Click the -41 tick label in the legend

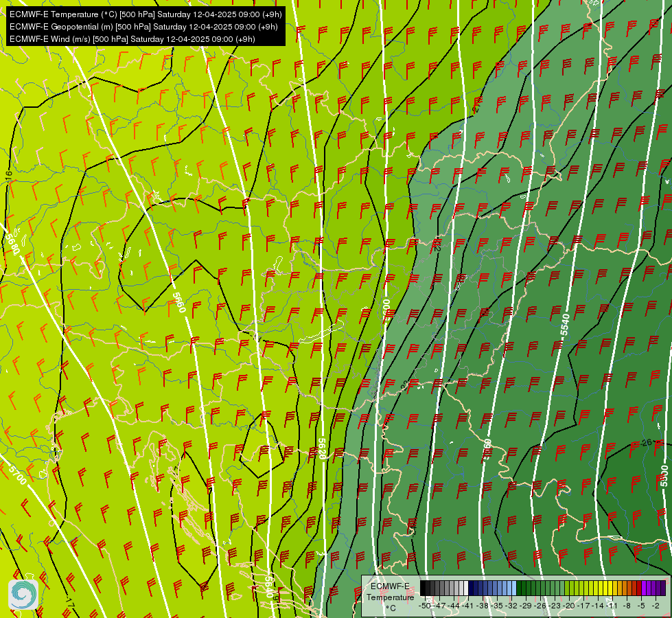click(468, 606)
